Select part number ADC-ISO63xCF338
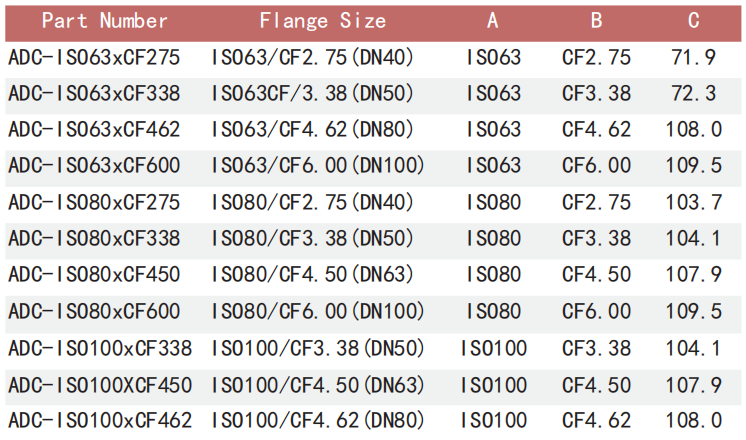The image size is (746, 440). click(94, 94)
